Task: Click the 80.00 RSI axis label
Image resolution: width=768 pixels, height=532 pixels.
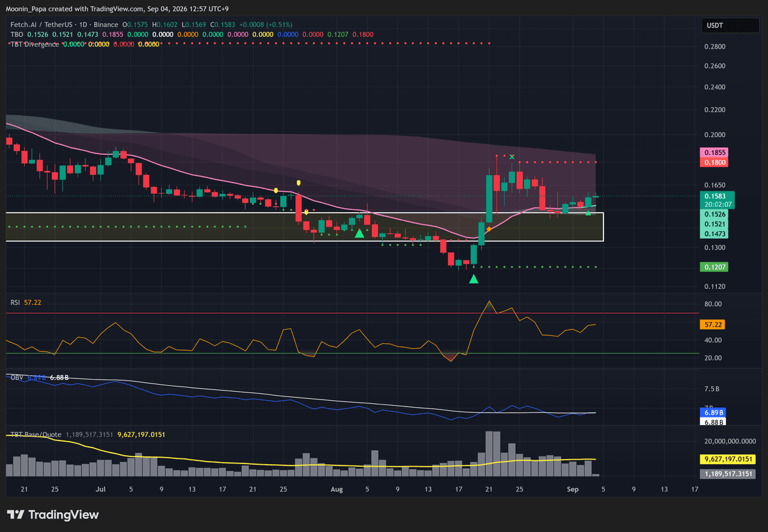Action: coord(713,304)
